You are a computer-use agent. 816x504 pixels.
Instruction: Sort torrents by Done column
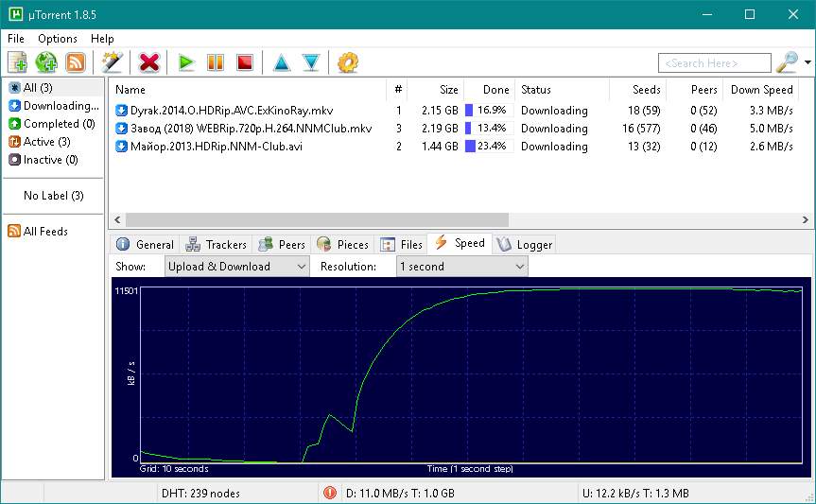(x=490, y=90)
